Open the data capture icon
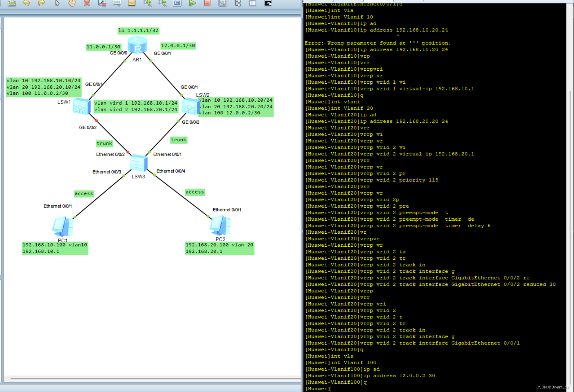574x392 pixels. click(x=222, y=3)
